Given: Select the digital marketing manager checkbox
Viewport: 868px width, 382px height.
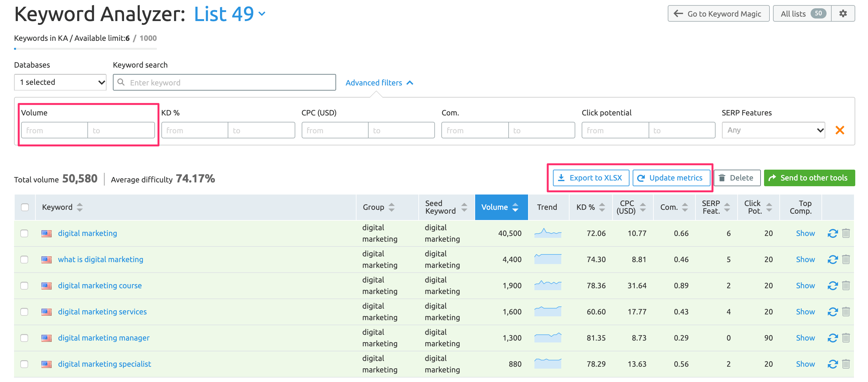Looking at the screenshot, I should (x=24, y=338).
